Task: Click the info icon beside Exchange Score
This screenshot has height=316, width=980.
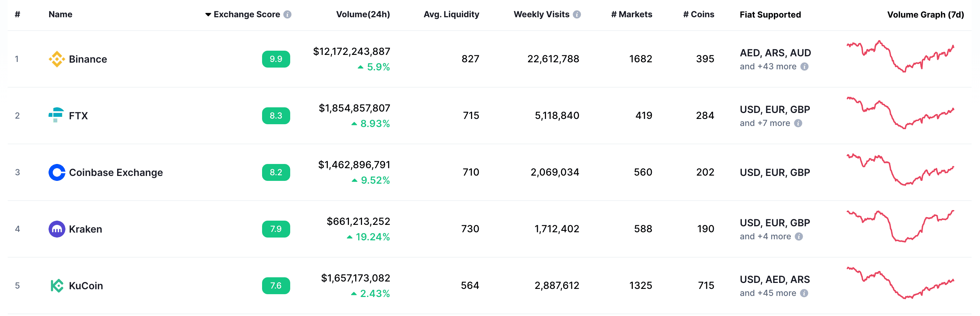Action: (288, 14)
